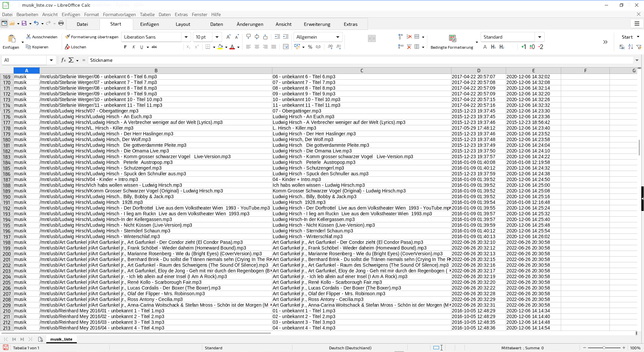
Task: Click the Bedingte Formatierung icon
Action: [452, 39]
